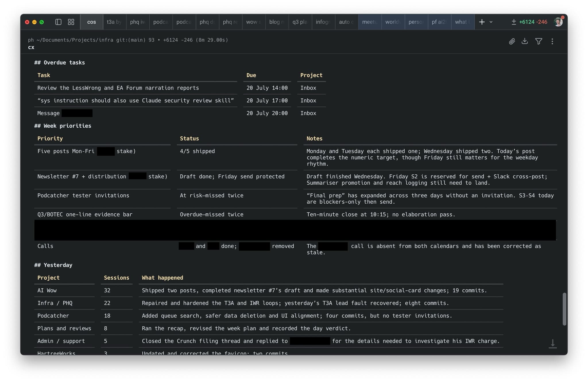Open the tab grid overview icon
This screenshot has width=588, height=382.
(71, 22)
